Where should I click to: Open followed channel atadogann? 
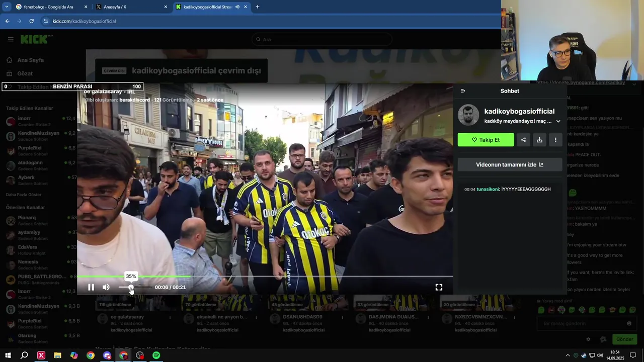pyautogui.click(x=40, y=165)
